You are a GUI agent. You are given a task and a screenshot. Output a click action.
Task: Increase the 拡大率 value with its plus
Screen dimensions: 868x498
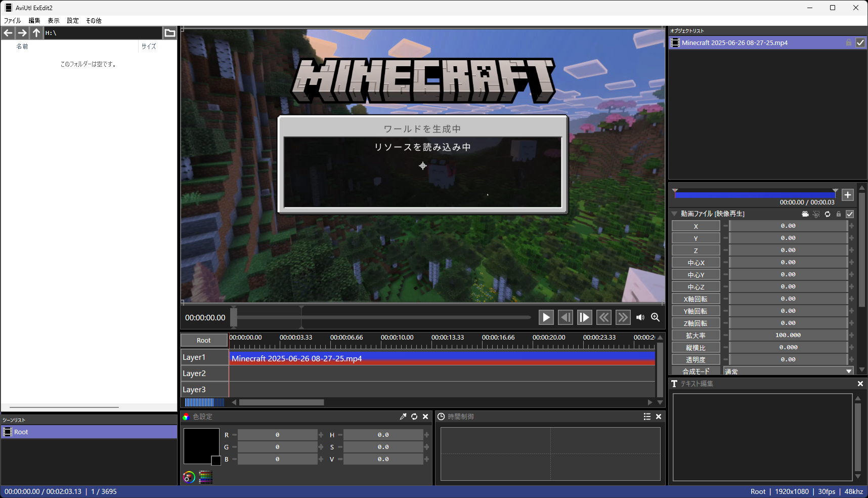coord(851,335)
